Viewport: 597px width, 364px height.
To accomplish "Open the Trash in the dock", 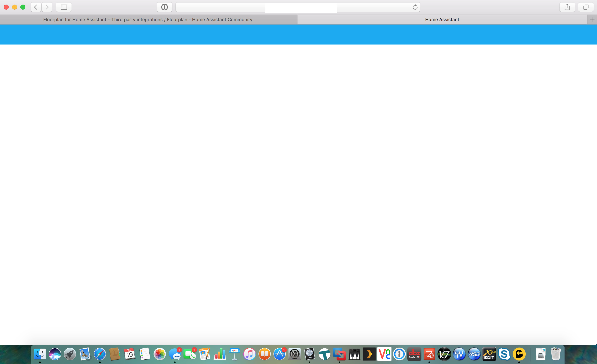I will click(556, 354).
